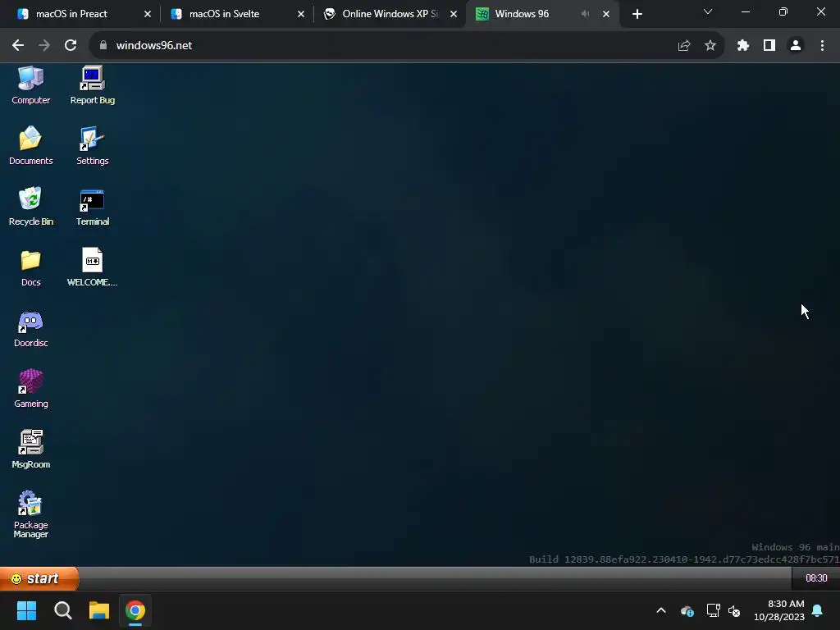The image size is (840, 630).
Task: Open the Gameing shortcut icon
Action: coord(30,389)
